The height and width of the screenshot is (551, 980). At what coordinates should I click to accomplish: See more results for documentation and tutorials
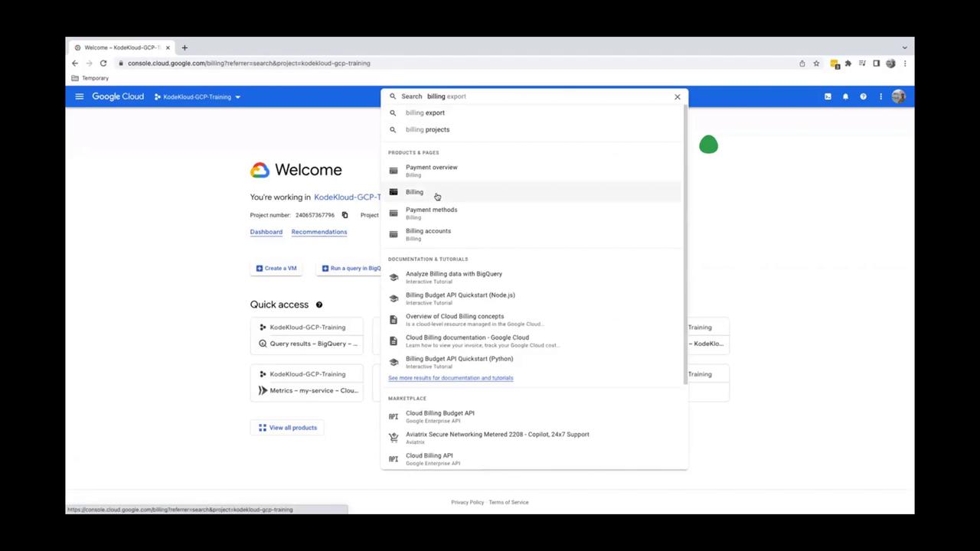(x=450, y=378)
